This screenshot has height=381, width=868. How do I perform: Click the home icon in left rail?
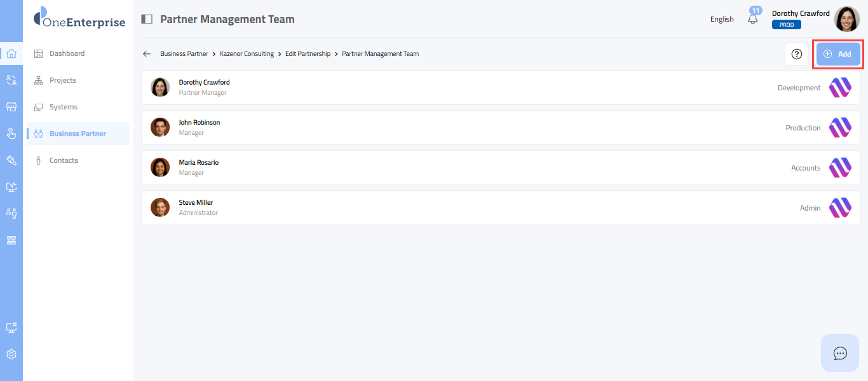pos(11,53)
